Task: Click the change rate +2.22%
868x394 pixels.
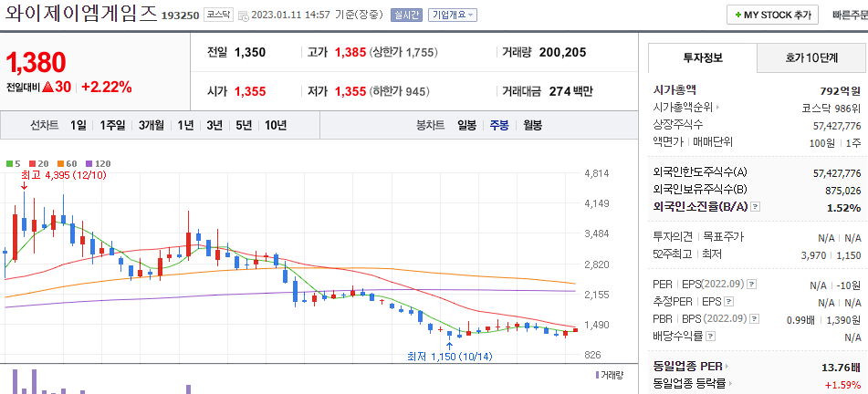Action: coord(107,87)
